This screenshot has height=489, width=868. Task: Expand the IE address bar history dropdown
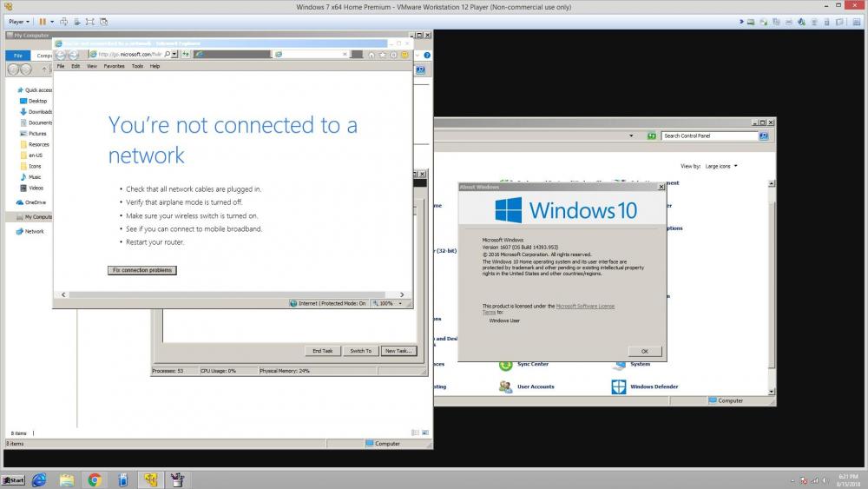174,54
